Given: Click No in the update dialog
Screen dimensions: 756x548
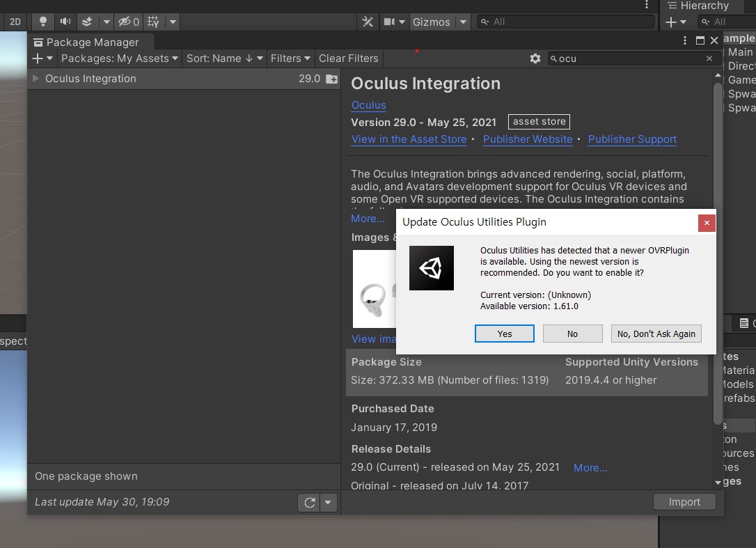Looking at the screenshot, I should tap(572, 334).
